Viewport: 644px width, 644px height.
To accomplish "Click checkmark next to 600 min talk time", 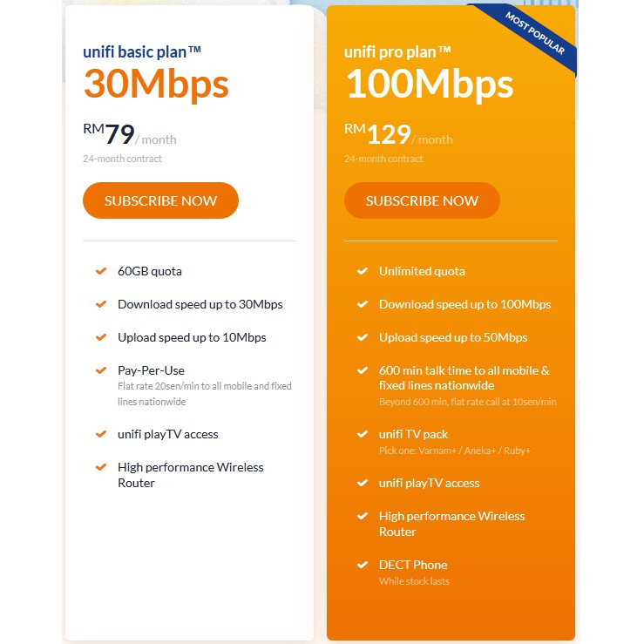I will 363,370.
